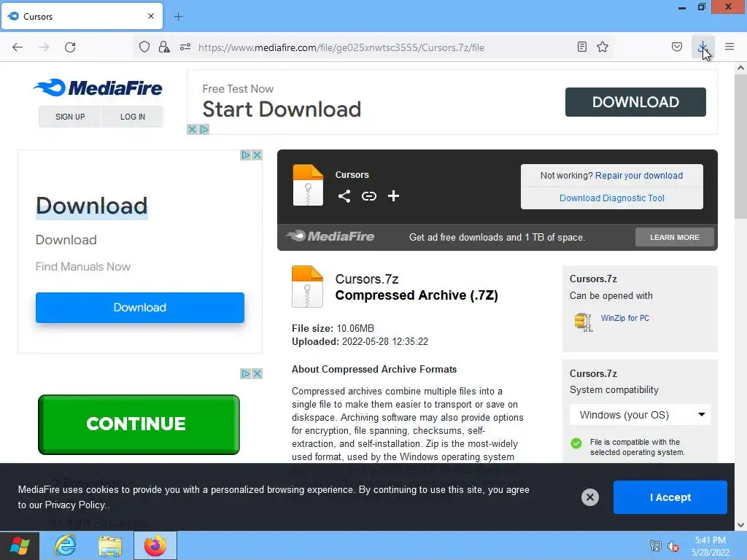Click the blue Download ad button
The width and height of the screenshot is (747, 560).
[x=140, y=308]
